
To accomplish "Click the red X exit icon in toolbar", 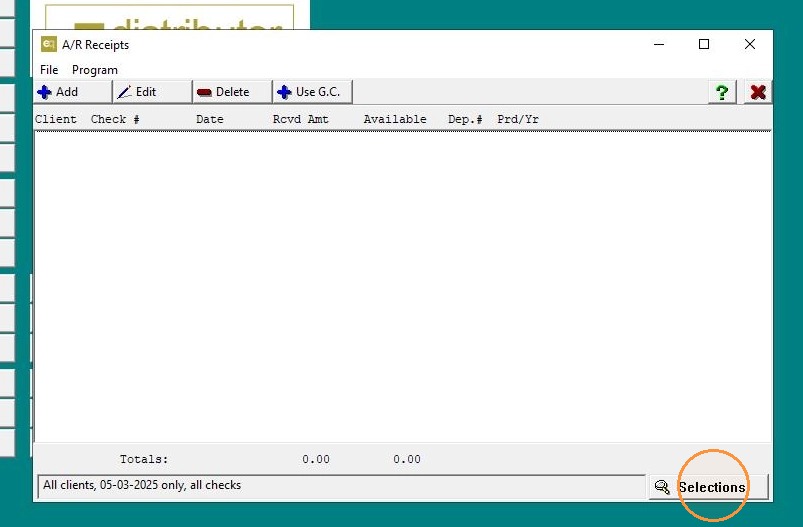I will [x=758, y=92].
